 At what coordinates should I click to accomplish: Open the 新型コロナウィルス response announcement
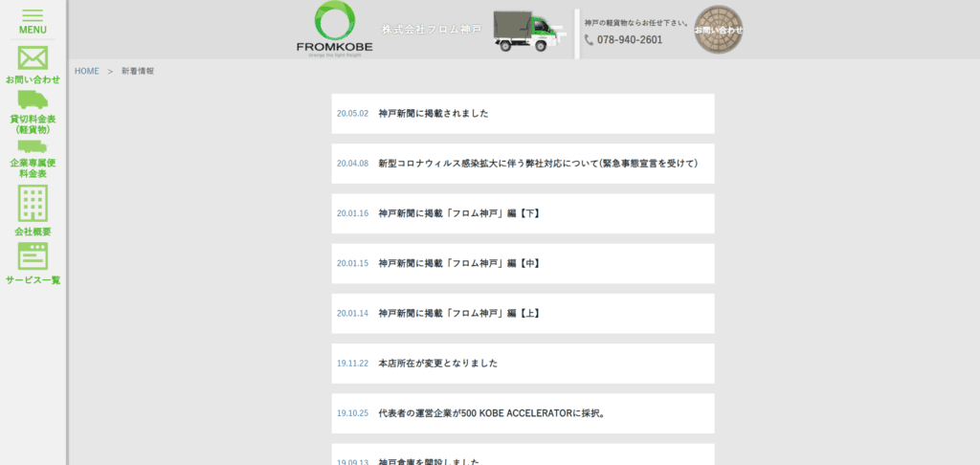(x=537, y=164)
